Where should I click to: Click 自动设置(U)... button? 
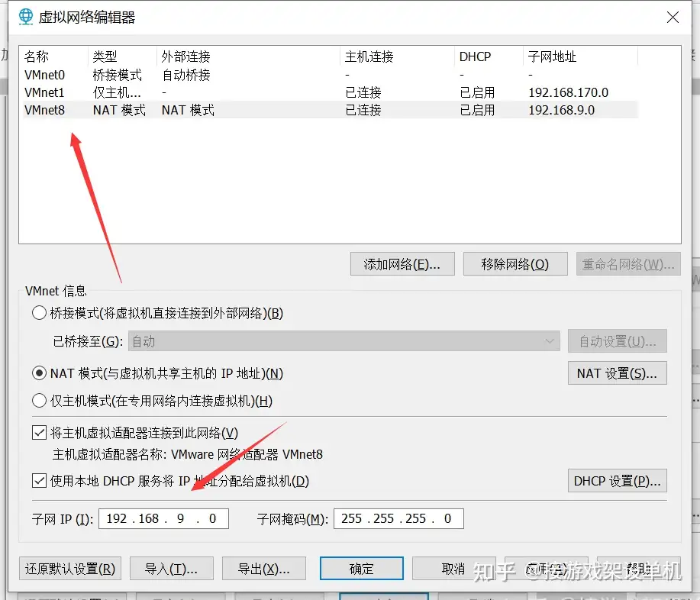pos(618,341)
